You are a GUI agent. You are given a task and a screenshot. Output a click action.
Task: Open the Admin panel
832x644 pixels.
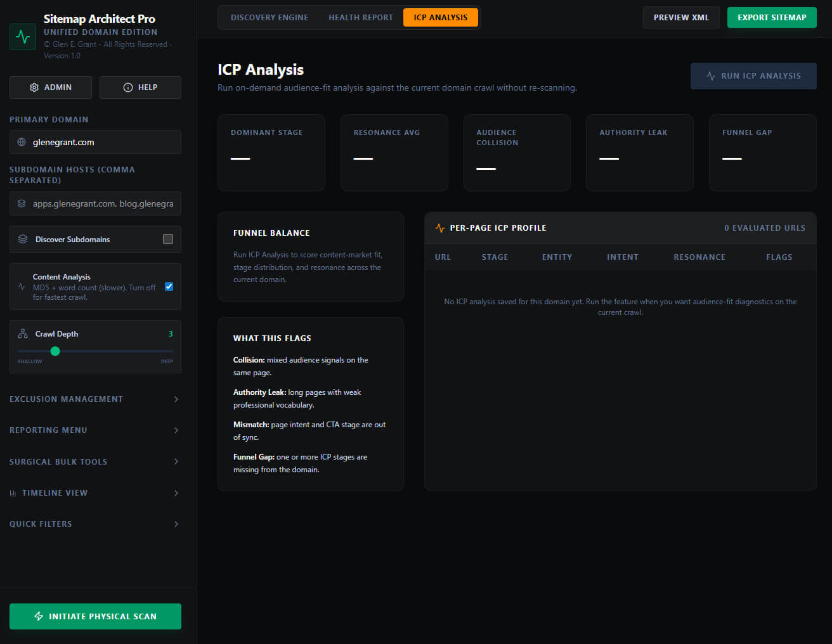click(51, 87)
